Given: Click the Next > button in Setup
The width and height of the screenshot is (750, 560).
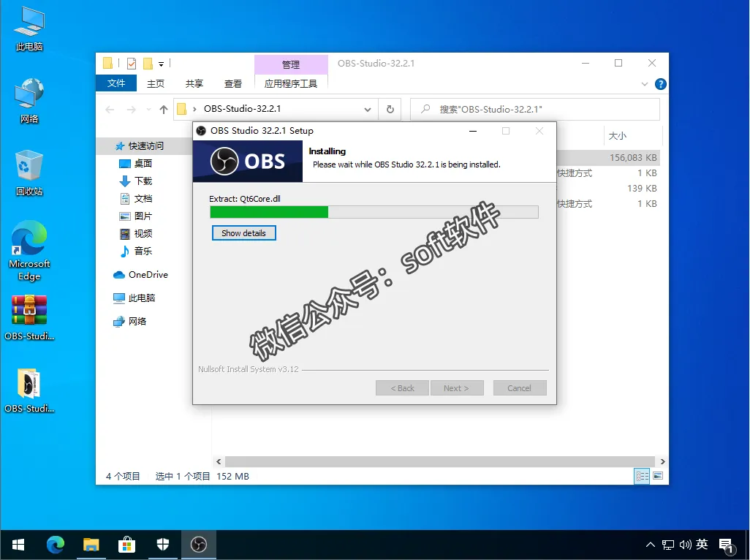Looking at the screenshot, I should [456, 388].
